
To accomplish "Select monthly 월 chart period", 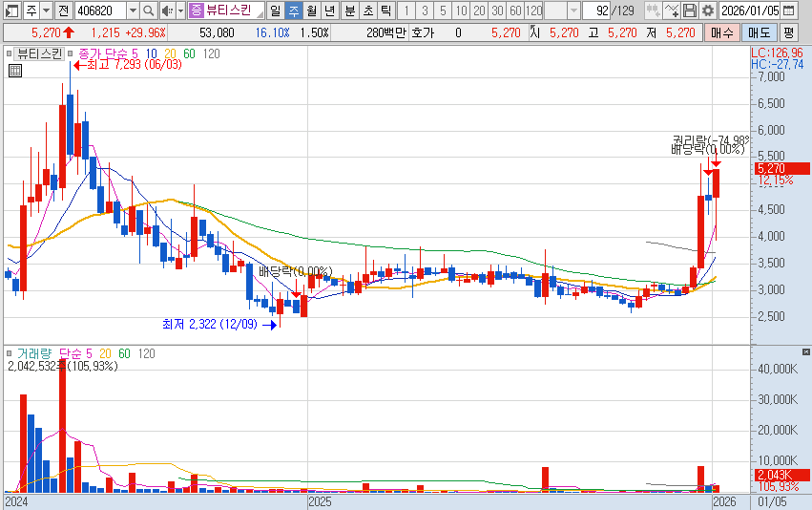I will tap(312, 11).
